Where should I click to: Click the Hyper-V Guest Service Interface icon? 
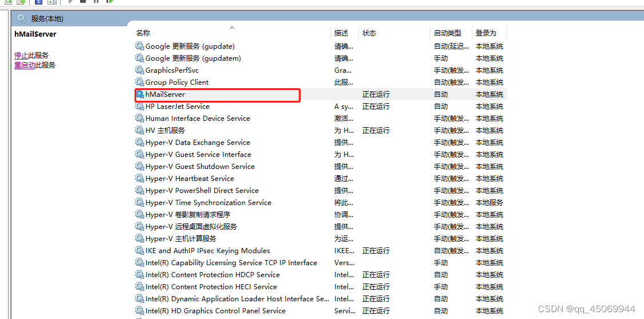pos(140,154)
